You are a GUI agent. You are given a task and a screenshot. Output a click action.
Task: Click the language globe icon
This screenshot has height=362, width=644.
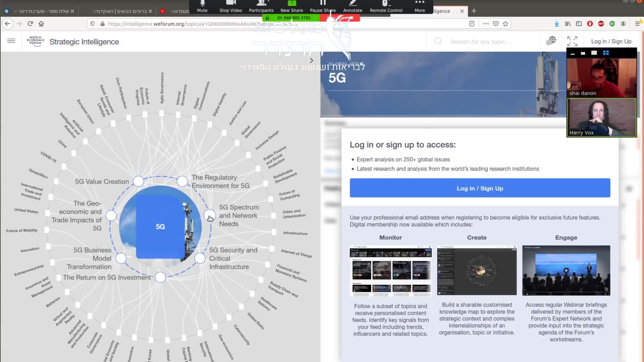[551, 41]
